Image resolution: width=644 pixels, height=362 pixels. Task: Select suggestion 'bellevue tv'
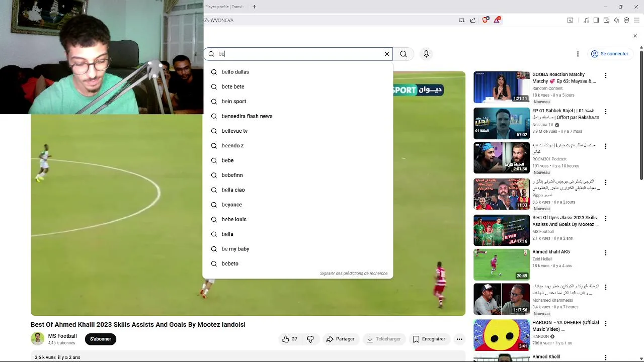tap(298, 131)
